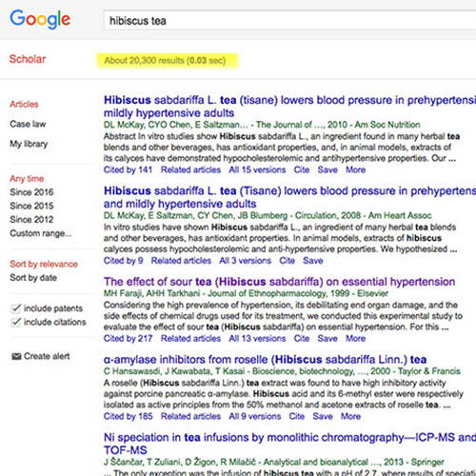Image resolution: width=476 pixels, height=476 pixels.
Task: Open Related articles for Cited by 185 result
Action: click(x=190, y=416)
